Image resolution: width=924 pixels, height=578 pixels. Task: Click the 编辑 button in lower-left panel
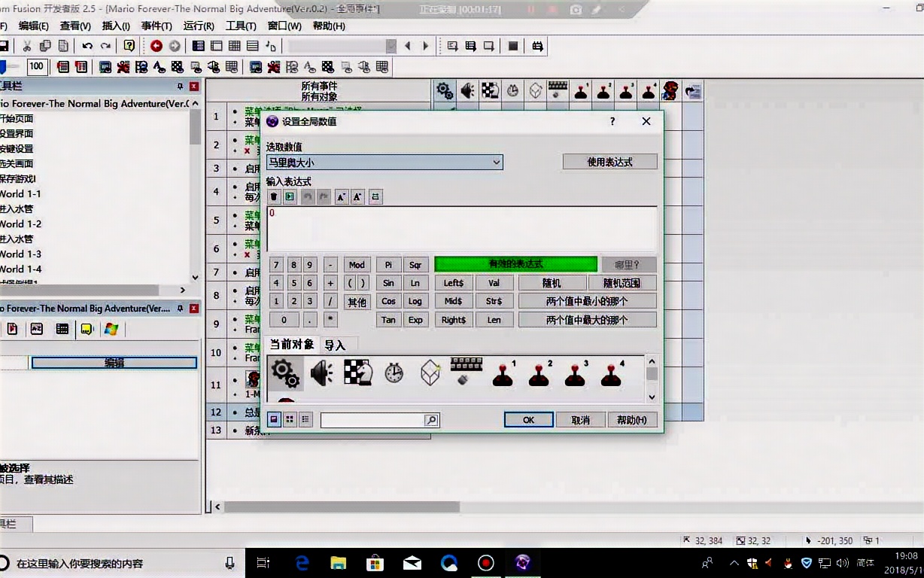point(114,363)
